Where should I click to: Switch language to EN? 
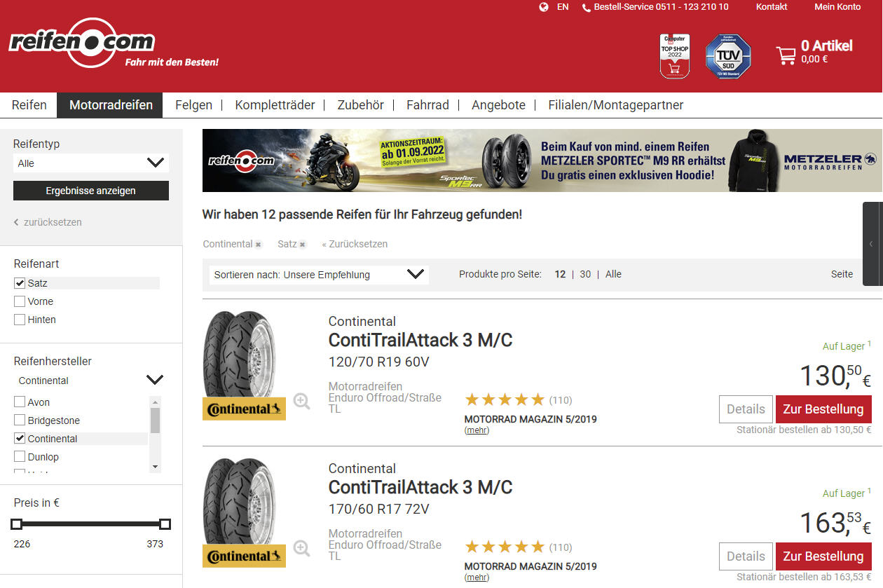click(563, 7)
